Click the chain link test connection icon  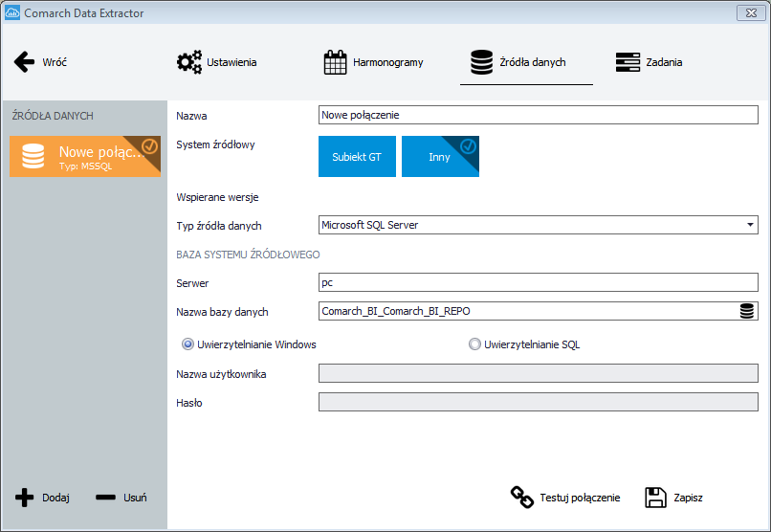click(521, 498)
